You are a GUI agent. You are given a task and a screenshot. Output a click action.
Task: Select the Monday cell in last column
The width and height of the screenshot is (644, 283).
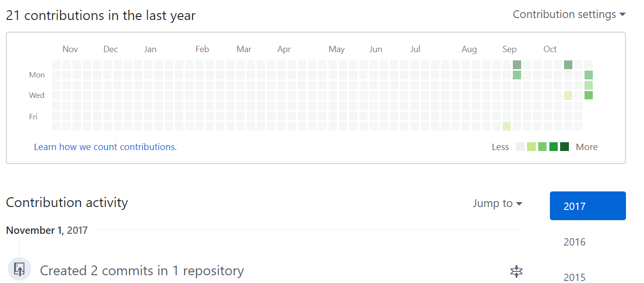pos(589,75)
